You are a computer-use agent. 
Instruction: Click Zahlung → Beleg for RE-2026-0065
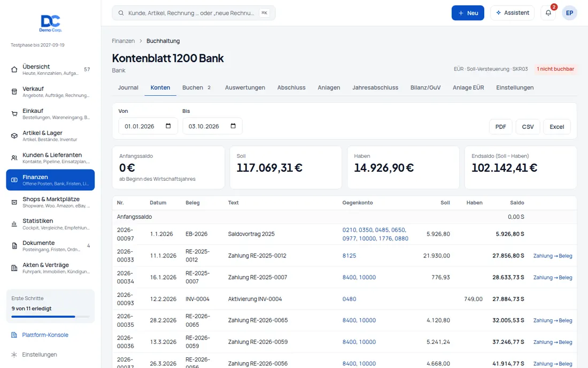tap(553, 320)
